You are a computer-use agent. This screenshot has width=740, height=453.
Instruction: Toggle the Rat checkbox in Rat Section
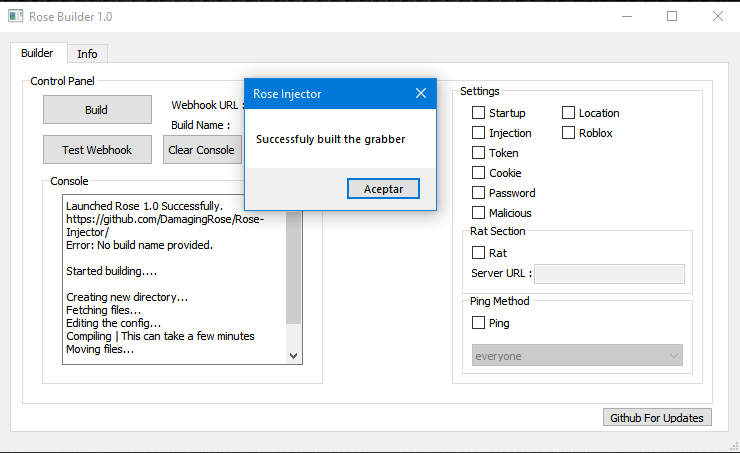point(479,252)
